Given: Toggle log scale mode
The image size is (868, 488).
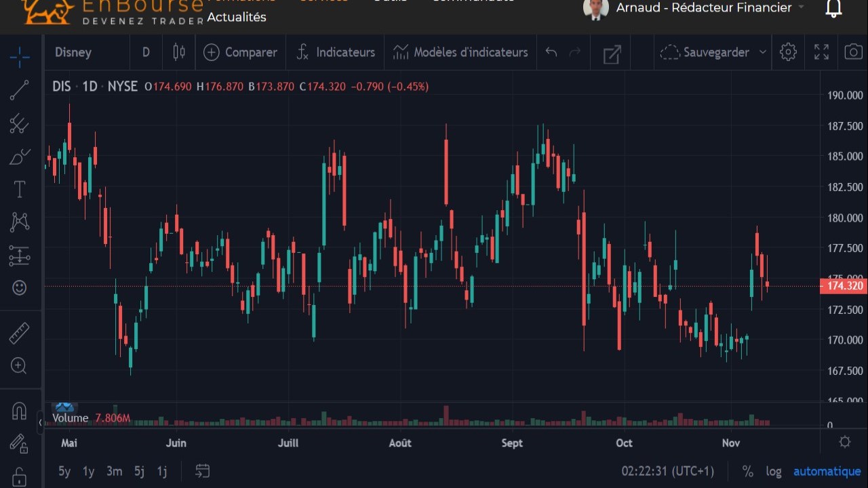Looking at the screenshot, I should (x=774, y=471).
